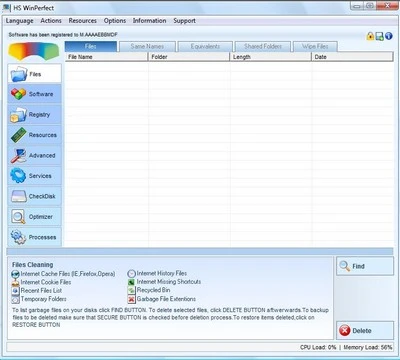The image size is (400, 360).
Task: Sort by Date column header
Action: click(352, 57)
